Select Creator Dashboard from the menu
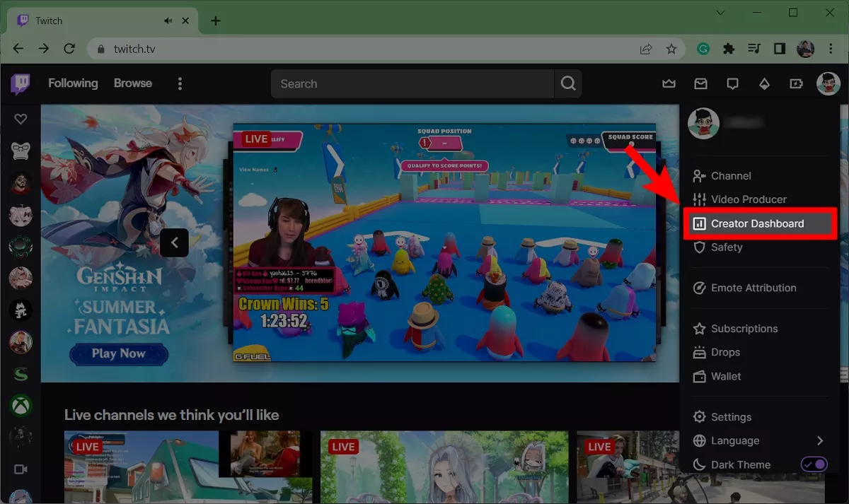Screen dimensions: 849x504 (757, 223)
